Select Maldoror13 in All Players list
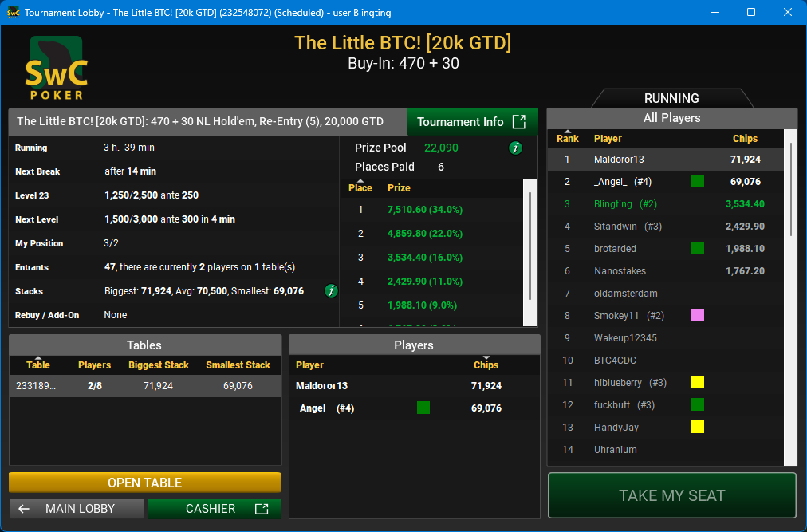 [666, 160]
